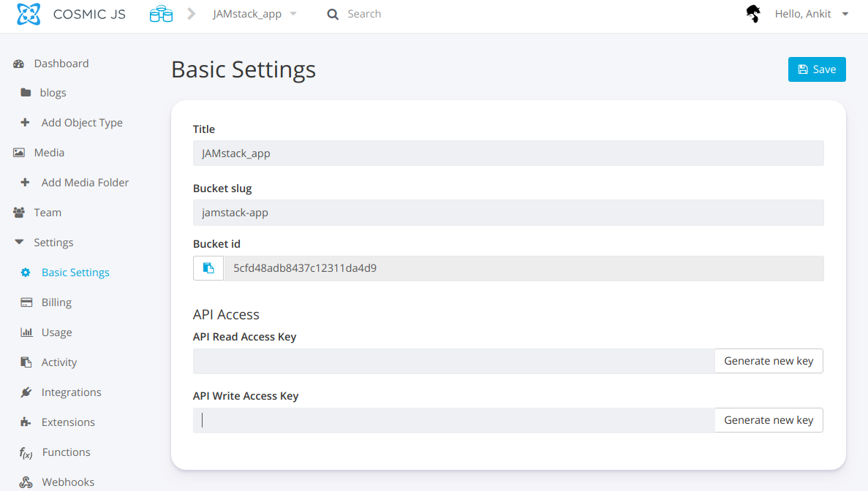868x491 pixels.
Task: Open the Team page
Action: tap(48, 213)
